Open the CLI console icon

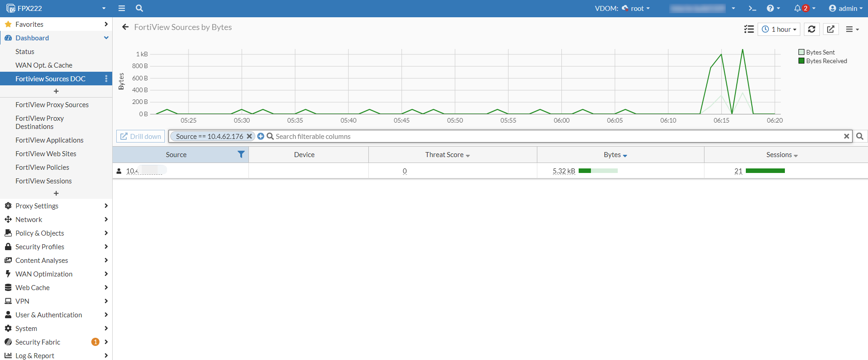pos(752,8)
